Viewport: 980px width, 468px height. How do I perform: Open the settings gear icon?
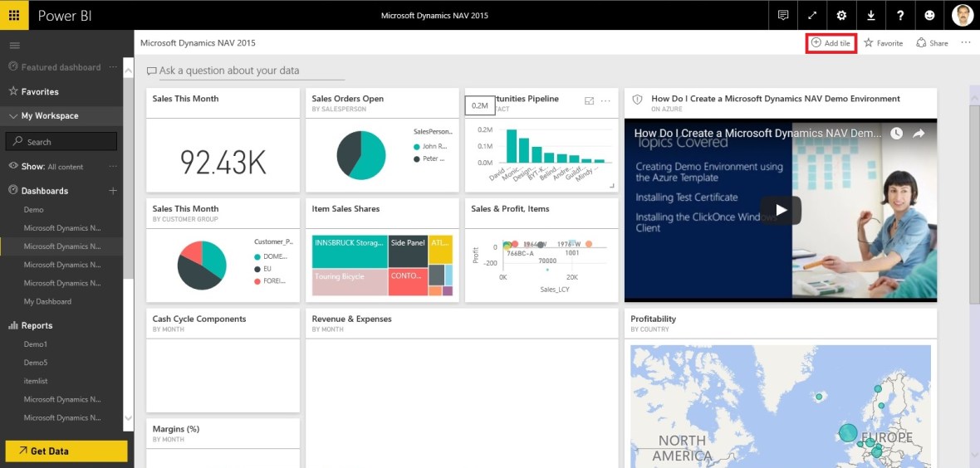pyautogui.click(x=841, y=15)
